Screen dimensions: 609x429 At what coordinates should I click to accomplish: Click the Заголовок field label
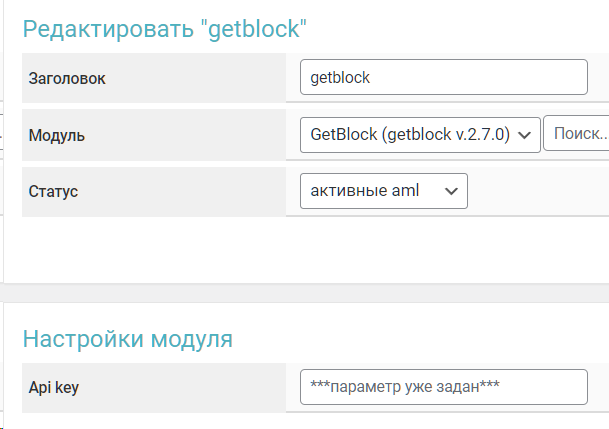[67, 78]
